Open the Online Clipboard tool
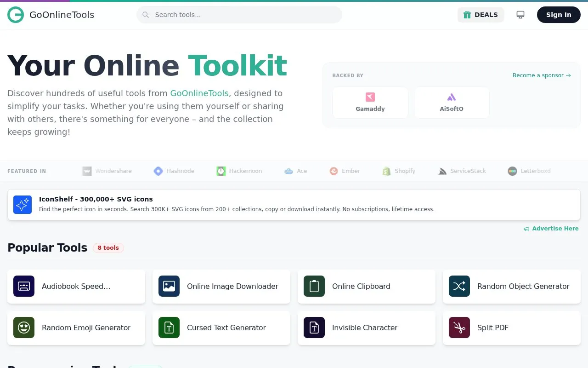Viewport: 588px width, 368px height. (x=367, y=286)
